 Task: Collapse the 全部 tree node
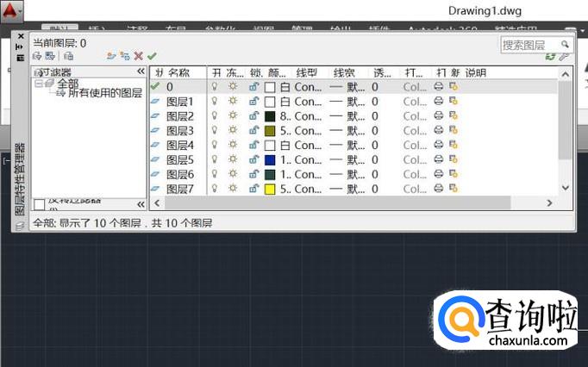(38, 84)
